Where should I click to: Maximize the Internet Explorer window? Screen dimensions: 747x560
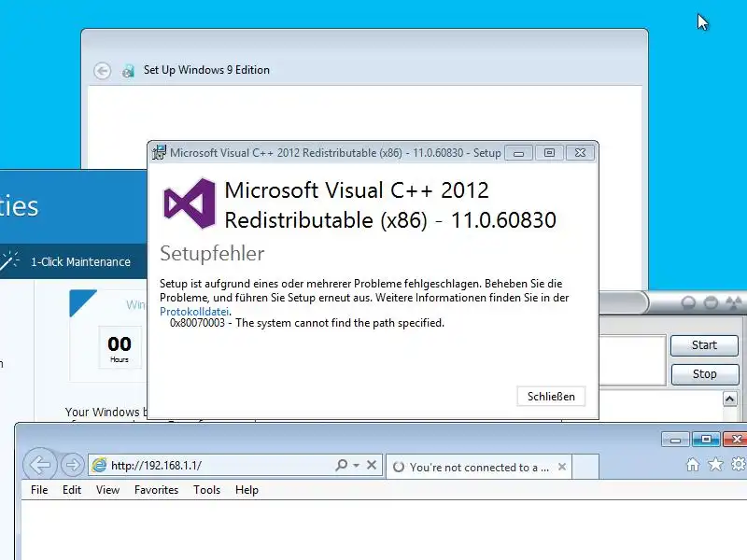706,439
